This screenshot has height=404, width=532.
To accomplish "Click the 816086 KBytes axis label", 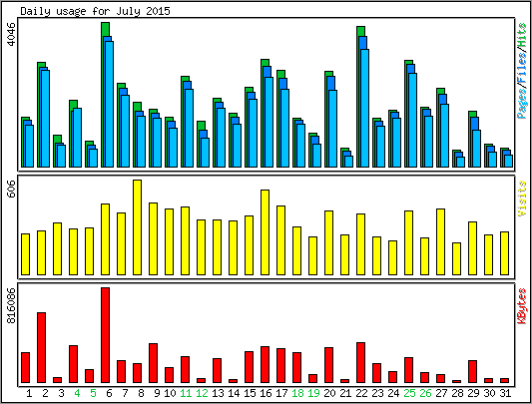I will pyautogui.click(x=12, y=305).
